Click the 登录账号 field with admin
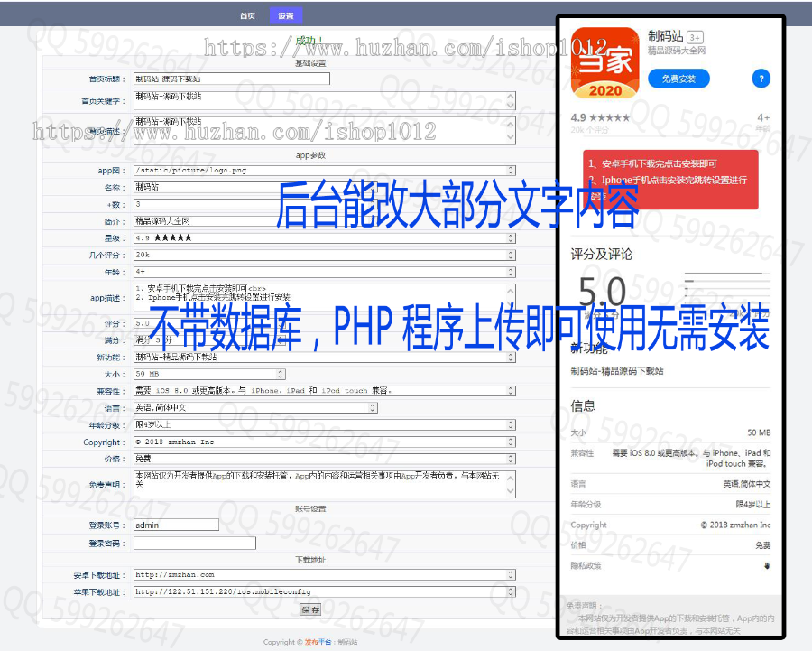Screen dimensions: 812x651 [176, 525]
